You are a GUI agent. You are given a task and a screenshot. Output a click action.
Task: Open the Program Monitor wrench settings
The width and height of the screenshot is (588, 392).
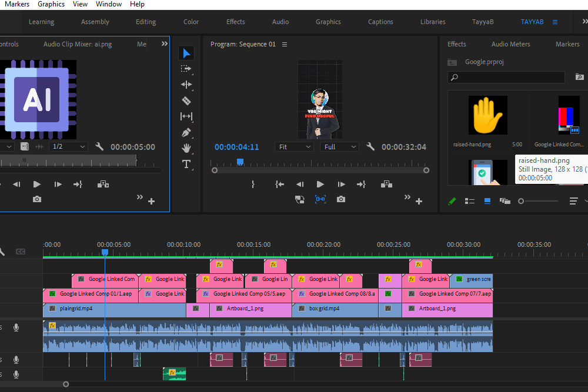click(x=370, y=147)
